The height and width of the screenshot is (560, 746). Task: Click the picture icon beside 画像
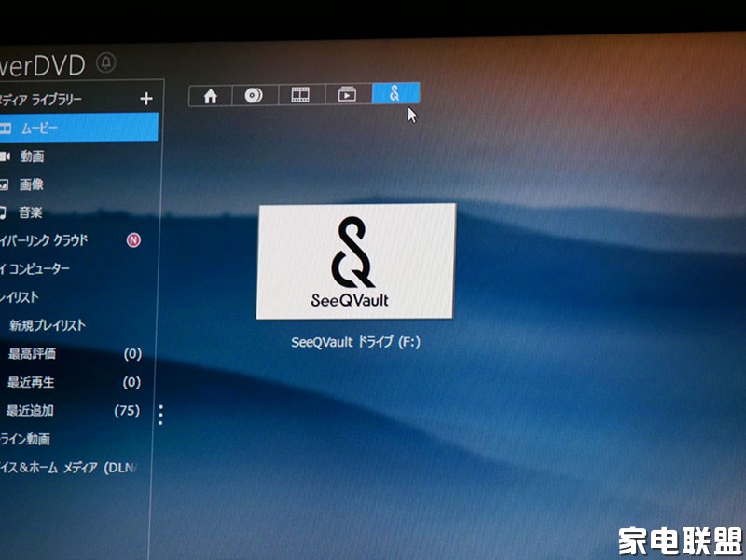pos(4,184)
